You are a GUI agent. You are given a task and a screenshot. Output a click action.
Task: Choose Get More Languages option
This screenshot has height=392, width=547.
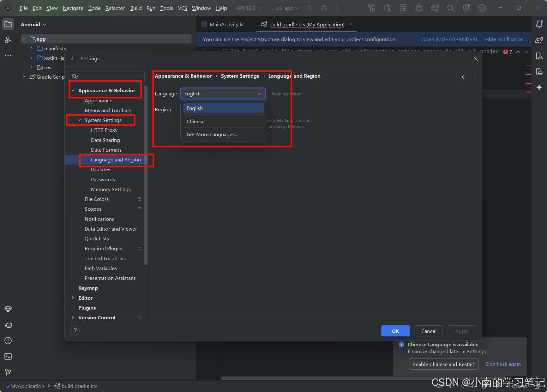[x=224, y=134]
